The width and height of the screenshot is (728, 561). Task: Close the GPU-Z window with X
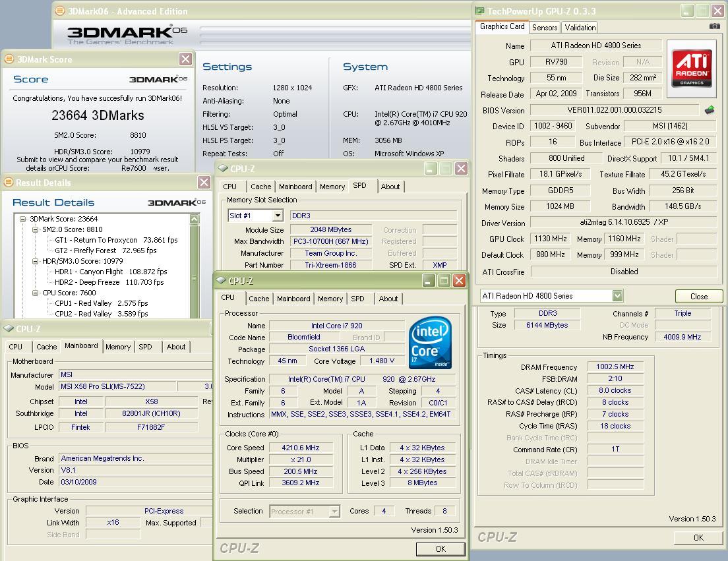718,11
